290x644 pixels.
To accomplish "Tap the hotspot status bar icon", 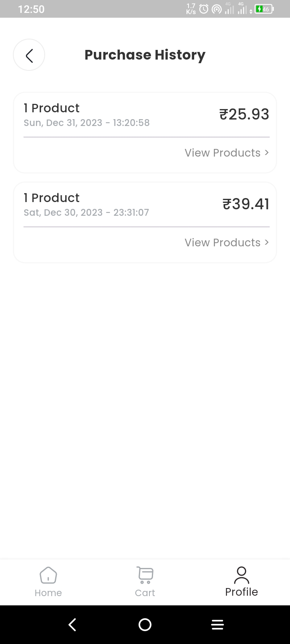I will (x=217, y=9).
